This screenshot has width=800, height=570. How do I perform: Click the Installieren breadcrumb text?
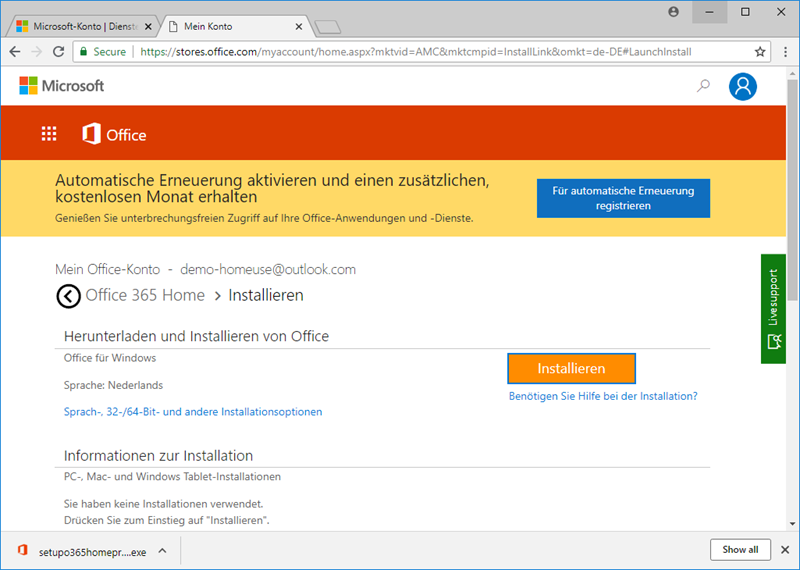pyautogui.click(x=266, y=295)
